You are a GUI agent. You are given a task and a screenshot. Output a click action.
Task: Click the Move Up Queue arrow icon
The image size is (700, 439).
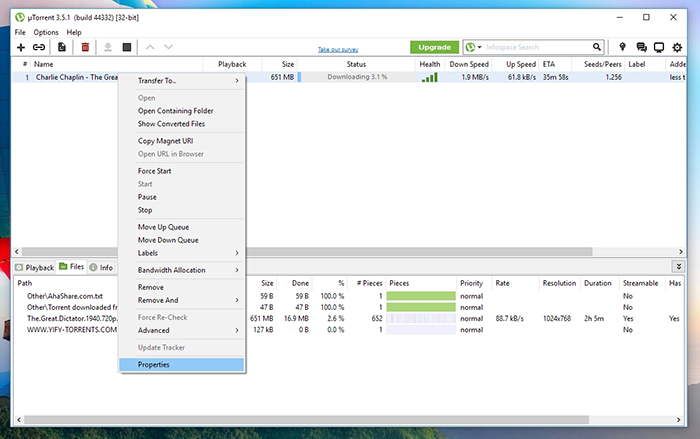150,47
